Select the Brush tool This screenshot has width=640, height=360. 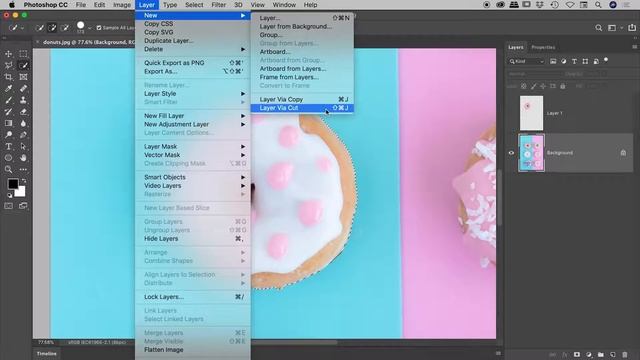(8, 100)
